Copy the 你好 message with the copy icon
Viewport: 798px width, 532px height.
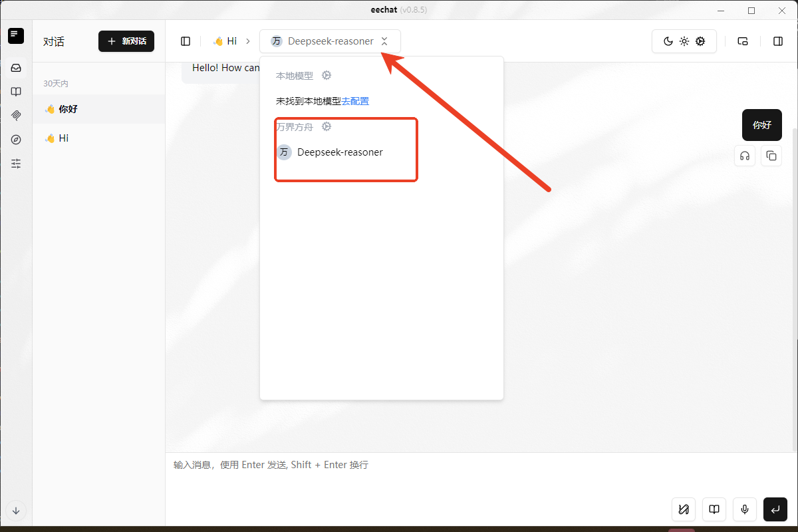pyautogui.click(x=771, y=156)
